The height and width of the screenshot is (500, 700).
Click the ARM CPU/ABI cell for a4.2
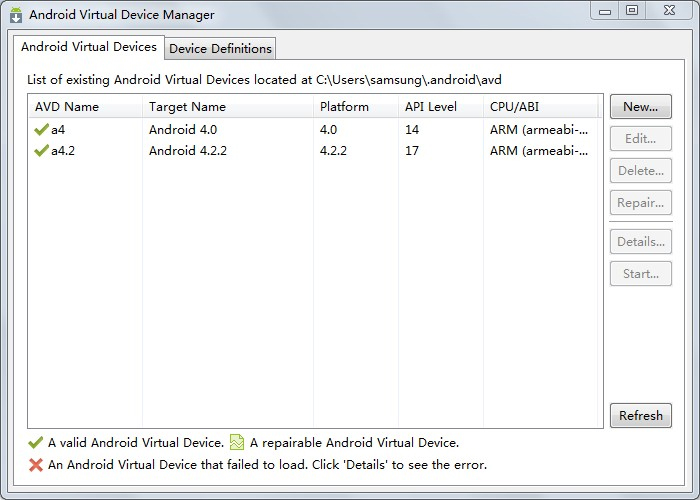(x=539, y=151)
